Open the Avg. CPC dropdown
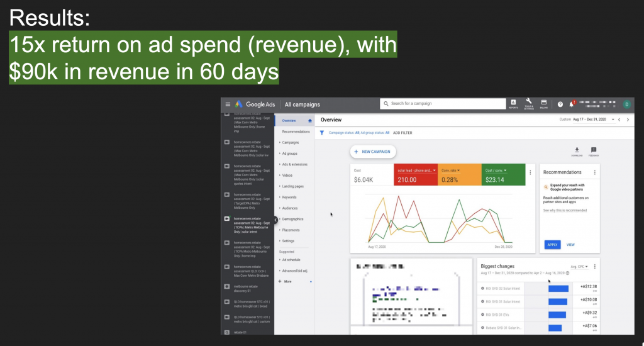 (579, 266)
